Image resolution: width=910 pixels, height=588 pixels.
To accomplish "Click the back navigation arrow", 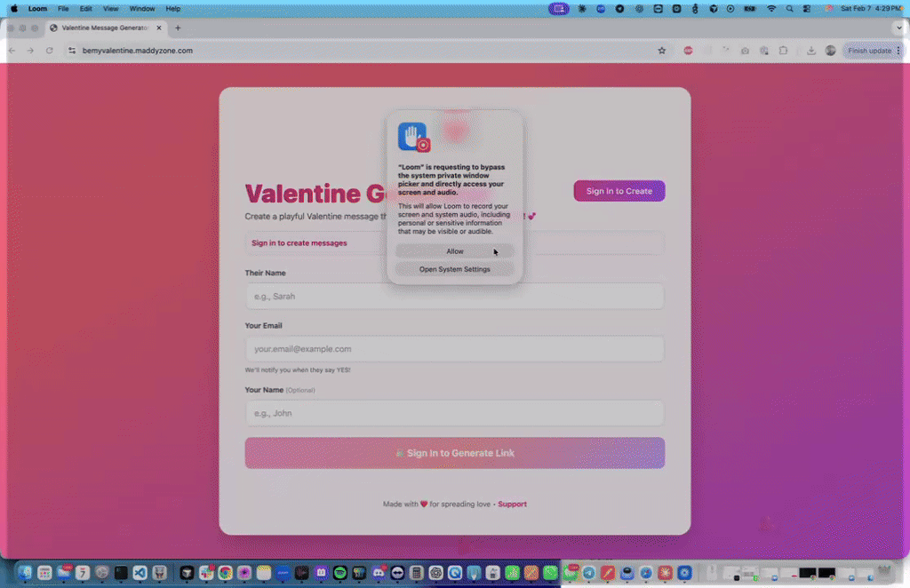I will 11,51.
